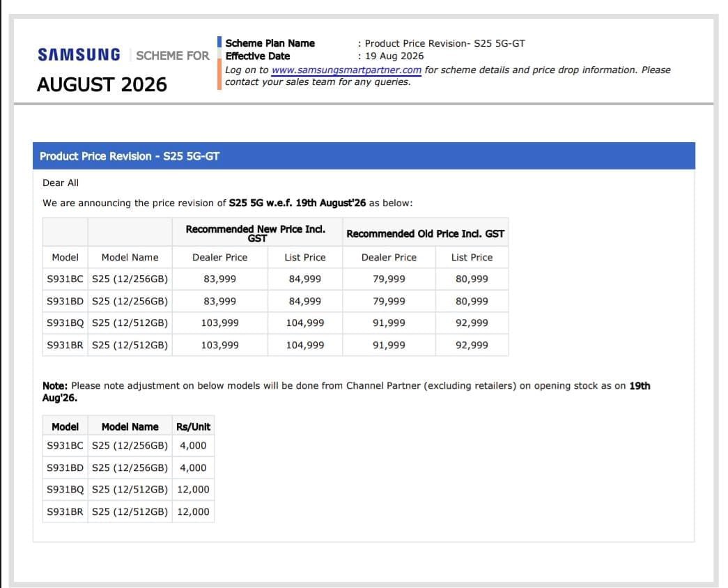Click 'Model' header in the price table
Screen dimensions: 728x588
tap(65, 257)
